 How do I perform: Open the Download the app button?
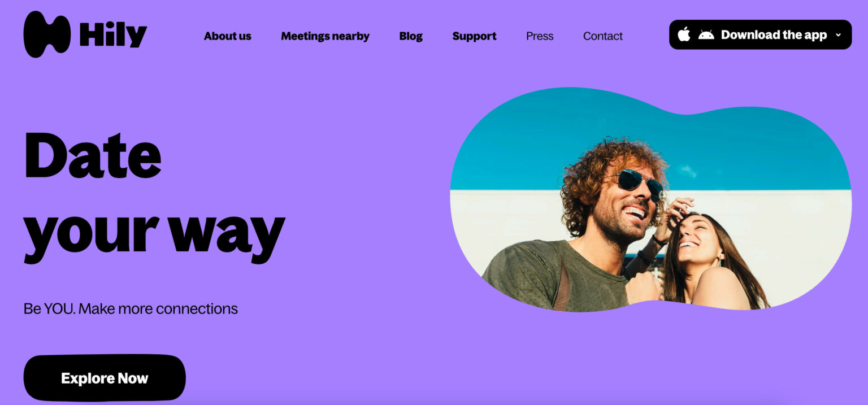pyautogui.click(x=760, y=34)
